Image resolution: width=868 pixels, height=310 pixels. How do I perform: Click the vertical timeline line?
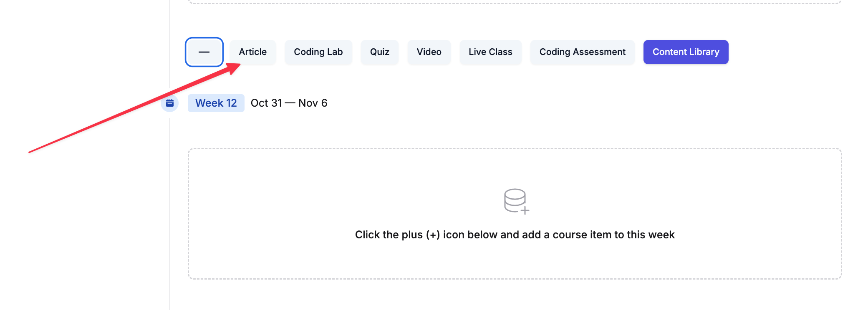(x=170, y=208)
